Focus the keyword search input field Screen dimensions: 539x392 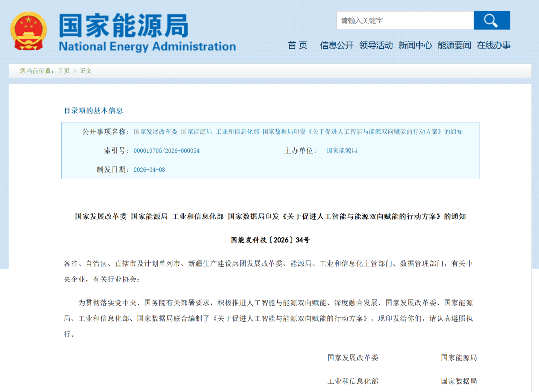coord(405,20)
